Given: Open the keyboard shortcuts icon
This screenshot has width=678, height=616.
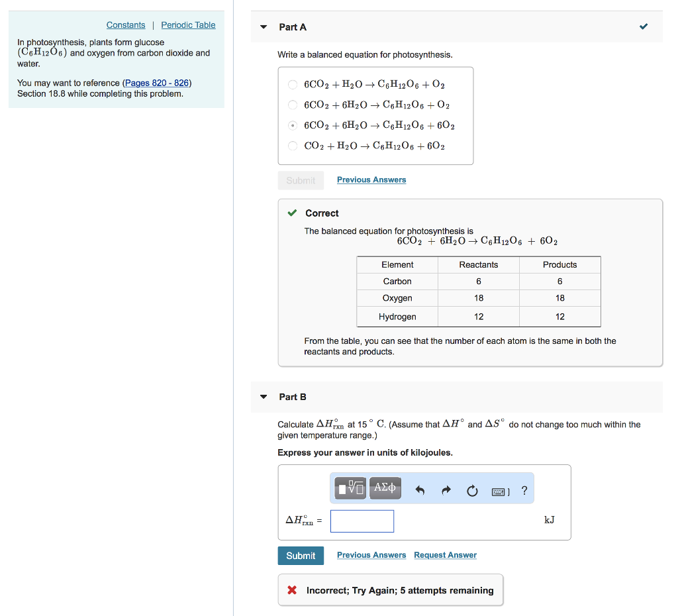Looking at the screenshot, I should tap(501, 491).
